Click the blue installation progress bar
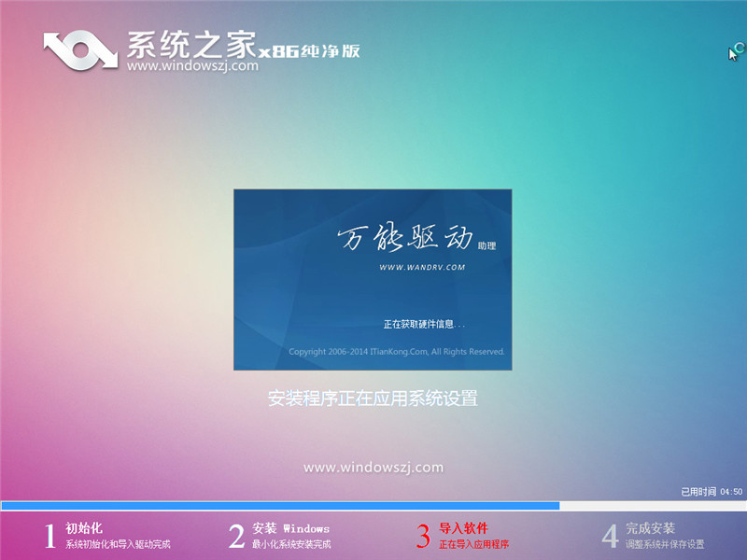Screen dimensions: 747x560 point(280,505)
